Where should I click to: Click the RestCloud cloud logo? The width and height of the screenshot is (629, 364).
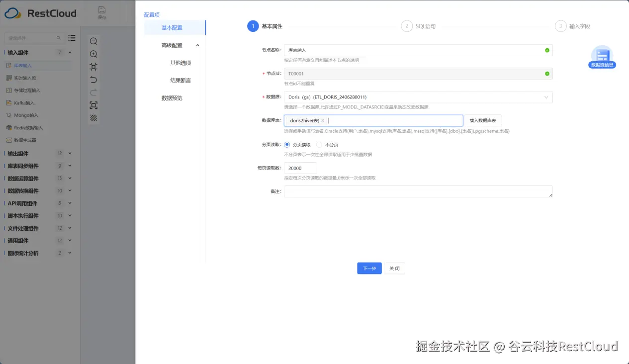pos(12,13)
